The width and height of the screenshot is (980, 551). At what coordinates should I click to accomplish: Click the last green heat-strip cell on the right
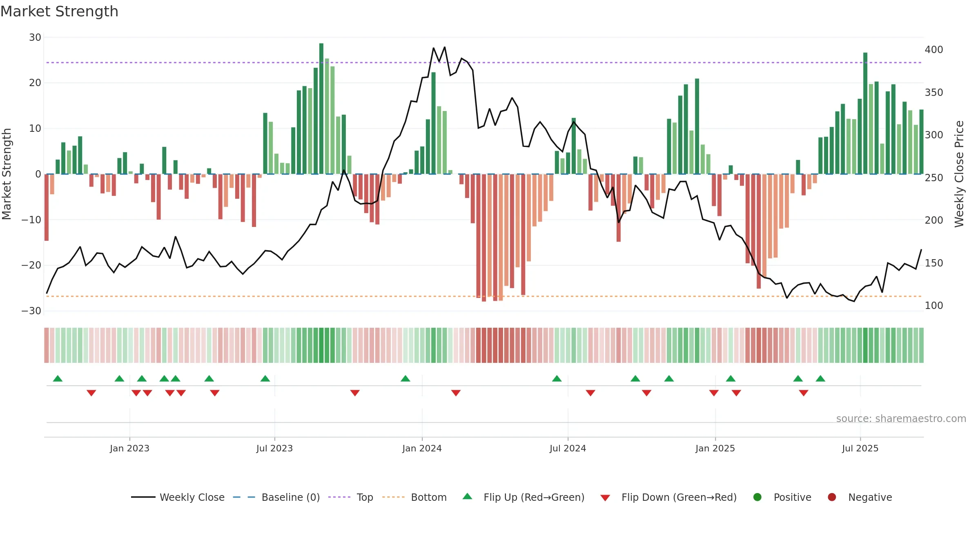(921, 345)
